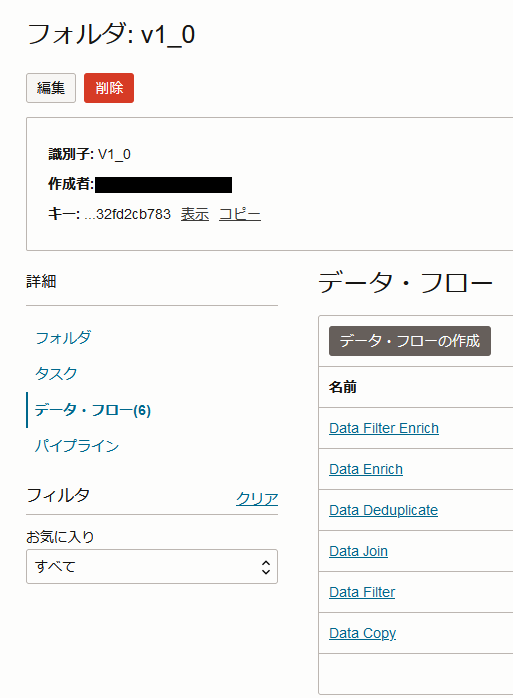The width and height of the screenshot is (513, 698).
Task: Open the Data Filter data flow
Action: pyautogui.click(x=362, y=592)
